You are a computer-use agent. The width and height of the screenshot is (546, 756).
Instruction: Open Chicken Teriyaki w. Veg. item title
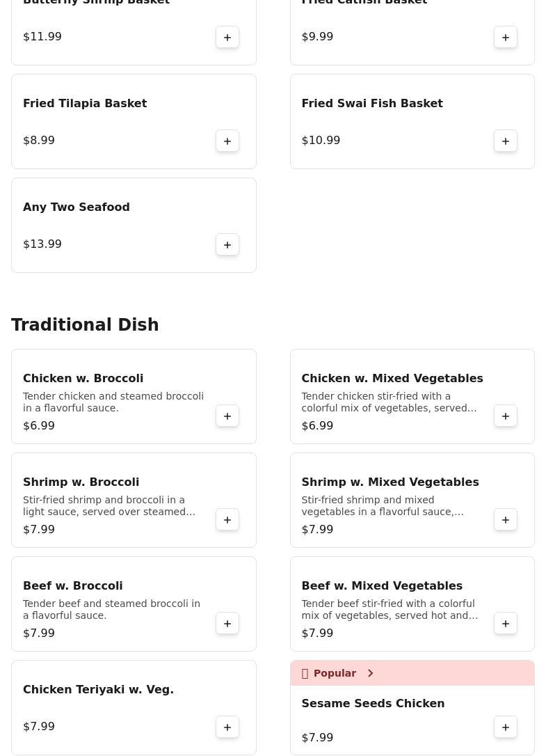coord(98,689)
